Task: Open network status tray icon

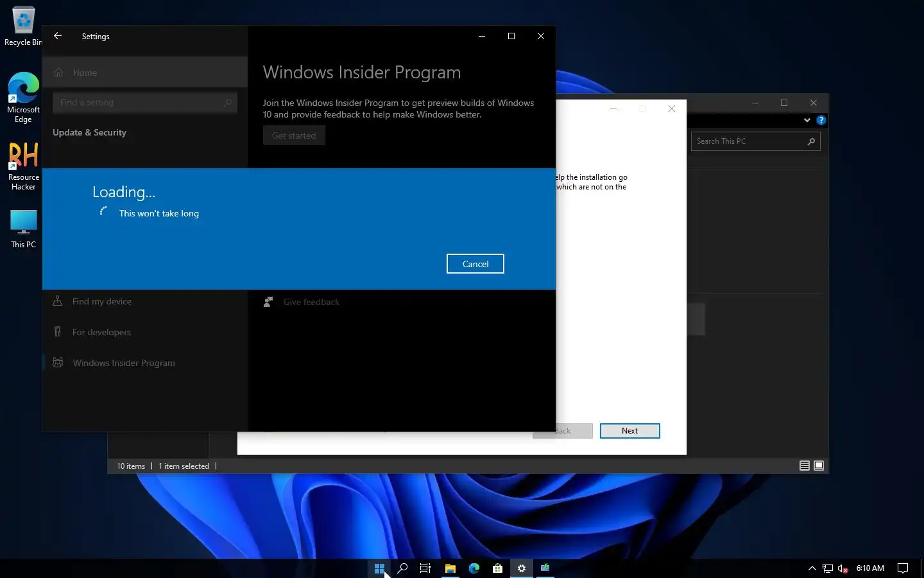Action: [828, 568]
